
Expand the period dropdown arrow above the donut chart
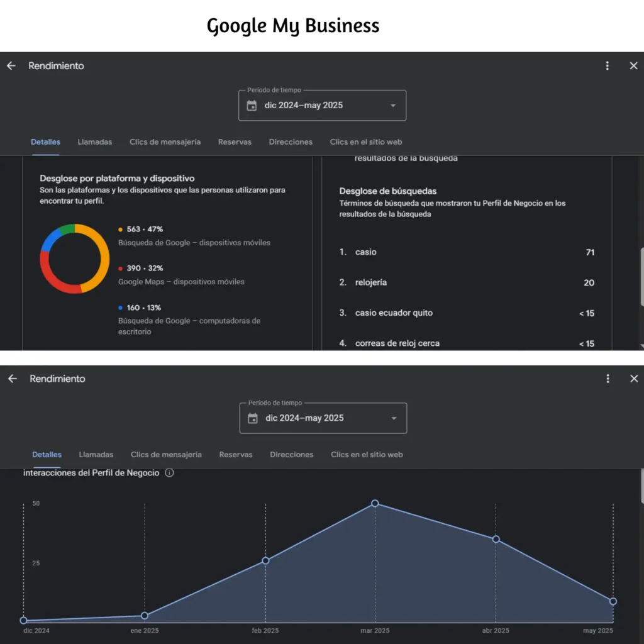point(393,106)
